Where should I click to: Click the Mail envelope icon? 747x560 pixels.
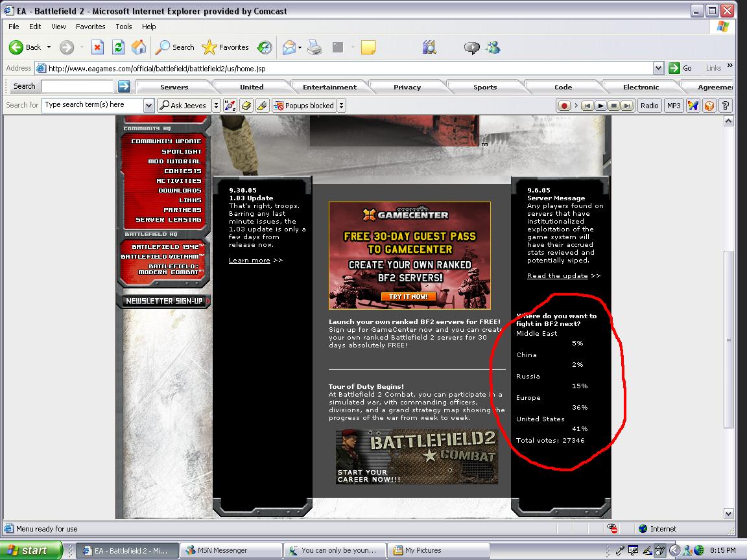289,47
